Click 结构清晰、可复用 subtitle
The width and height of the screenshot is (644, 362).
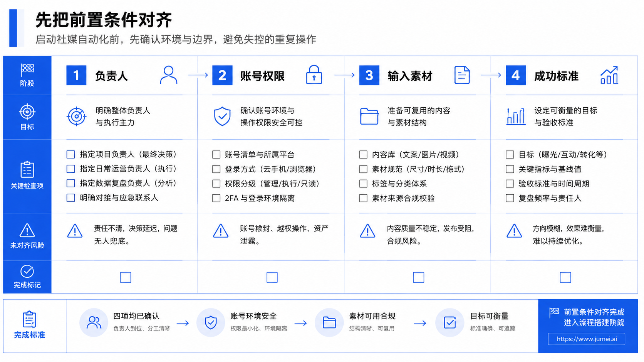pos(372,329)
